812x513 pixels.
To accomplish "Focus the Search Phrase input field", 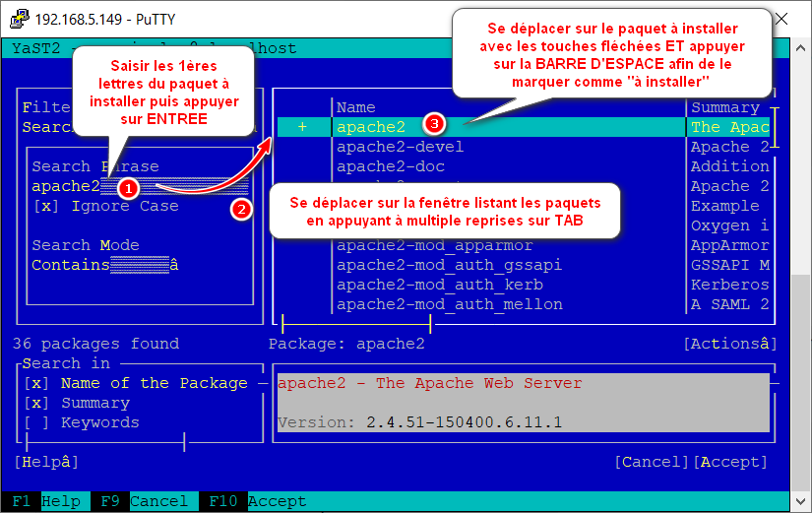I will click(140, 186).
